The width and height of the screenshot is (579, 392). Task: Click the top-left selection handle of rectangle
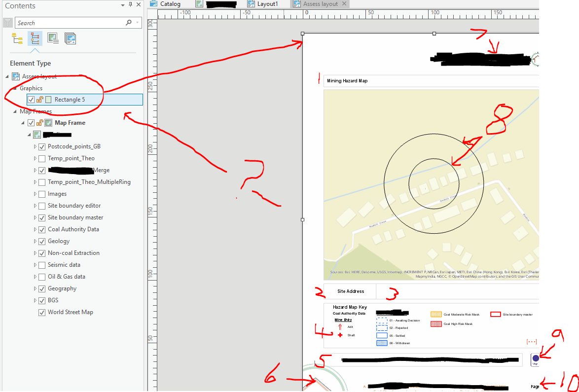click(303, 34)
